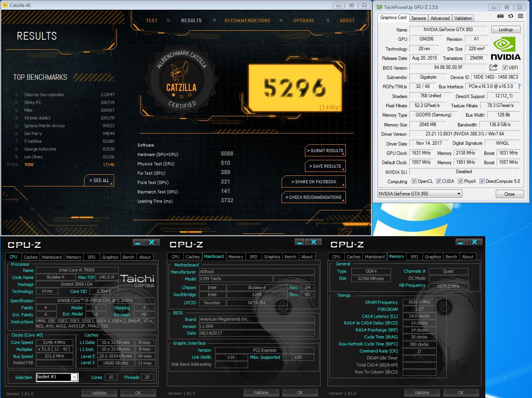The width and height of the screenshot is (532, 398).
Task: Click the BIOS export share icon
Action: pyautogui.click(x=493, y=67)
